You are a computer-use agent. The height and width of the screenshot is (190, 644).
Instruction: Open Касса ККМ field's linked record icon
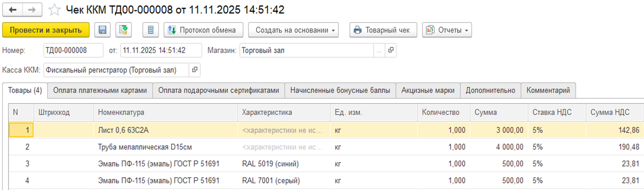[195, 70]
